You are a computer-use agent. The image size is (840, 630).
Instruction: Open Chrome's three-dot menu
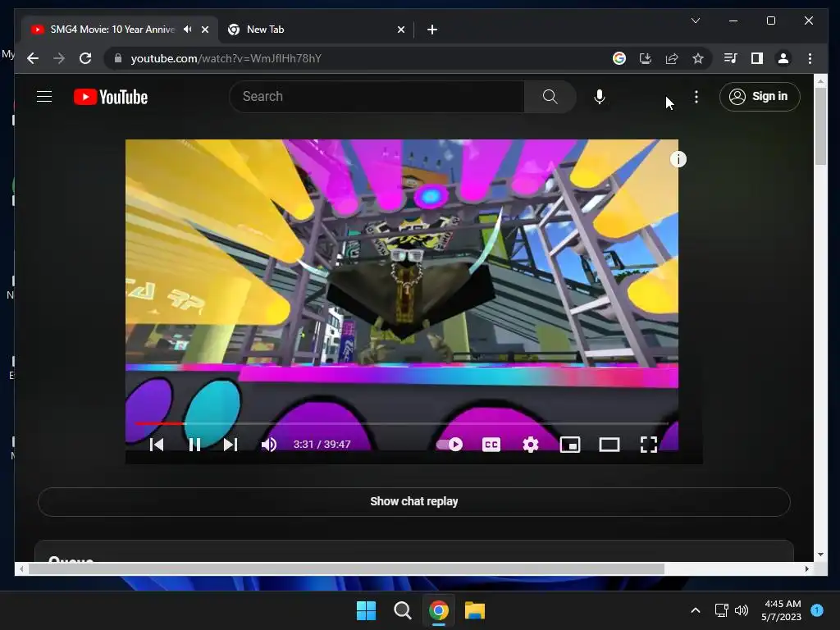point(810,58)
